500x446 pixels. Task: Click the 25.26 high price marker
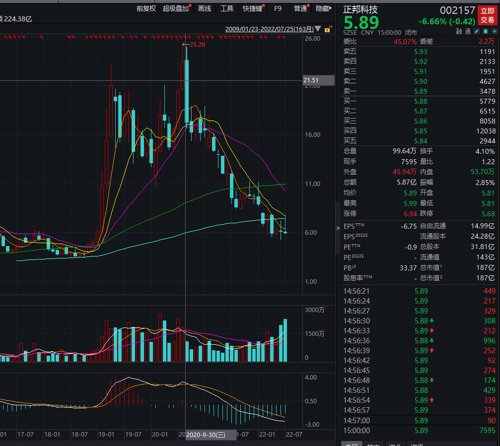point(198,45)
